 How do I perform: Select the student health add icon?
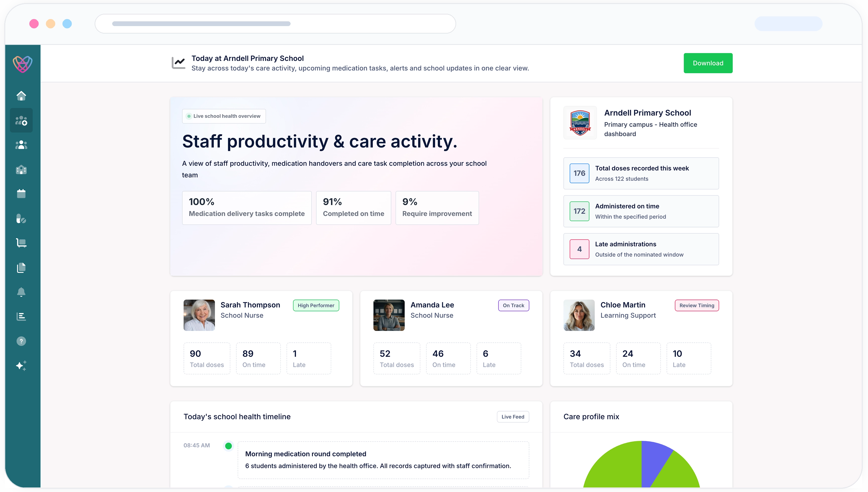point(21,120)
